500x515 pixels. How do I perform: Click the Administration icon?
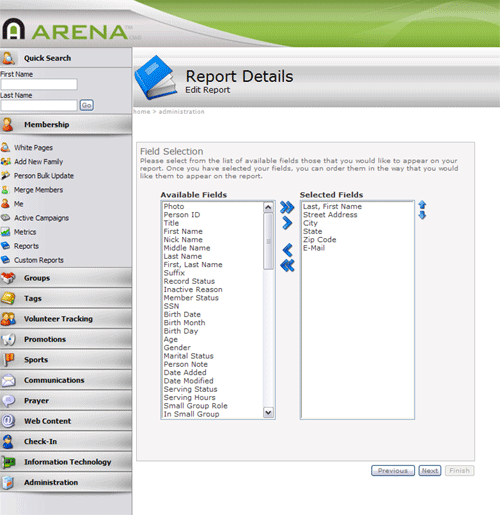point(8,482)
